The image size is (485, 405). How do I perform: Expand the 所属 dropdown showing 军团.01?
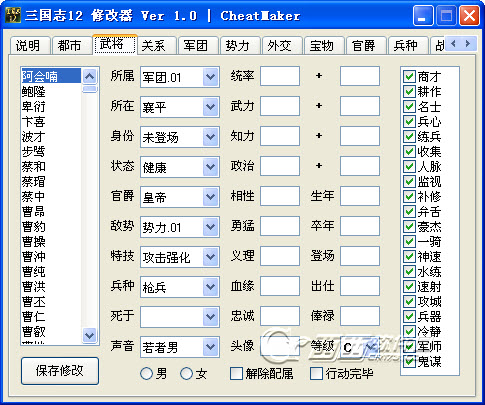pos(210,77)
